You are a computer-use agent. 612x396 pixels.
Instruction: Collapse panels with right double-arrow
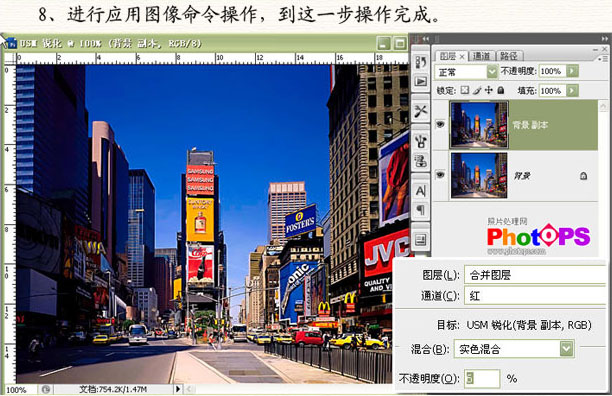pos(604,39)
